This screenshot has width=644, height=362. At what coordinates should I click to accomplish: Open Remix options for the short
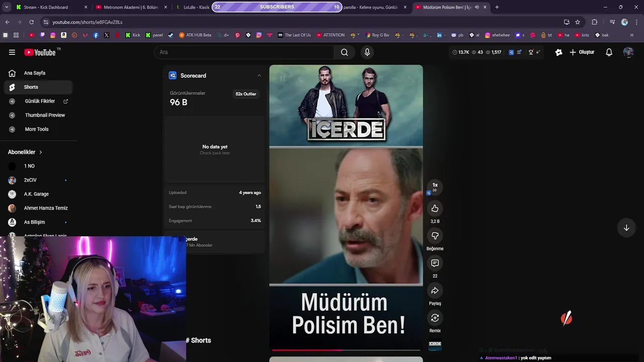(435, 318)
